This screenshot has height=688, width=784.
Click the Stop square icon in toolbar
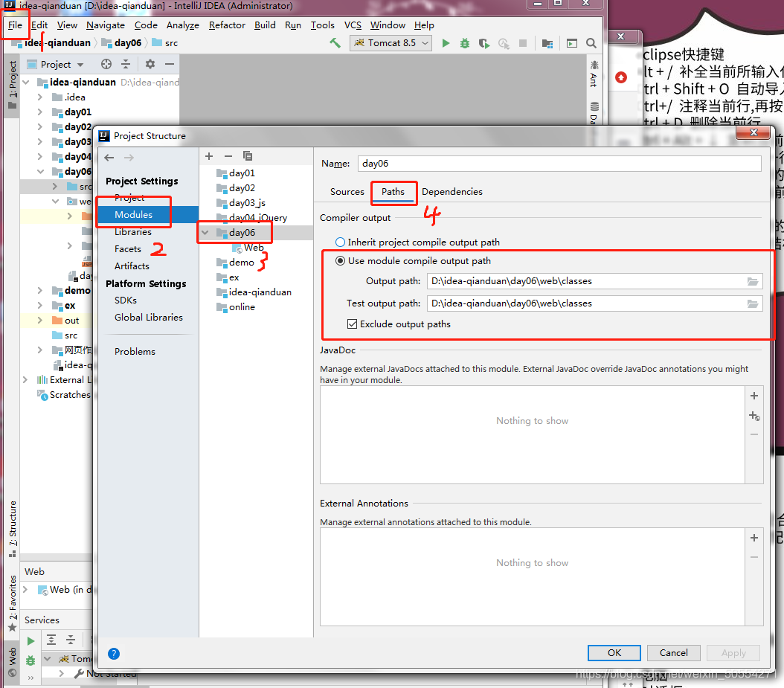tap(522, 43)
